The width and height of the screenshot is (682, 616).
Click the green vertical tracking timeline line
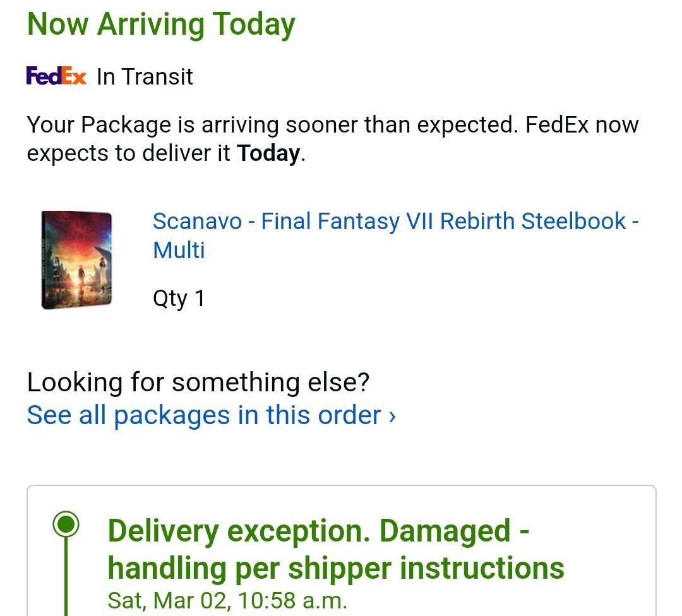[x=66, y=581]
